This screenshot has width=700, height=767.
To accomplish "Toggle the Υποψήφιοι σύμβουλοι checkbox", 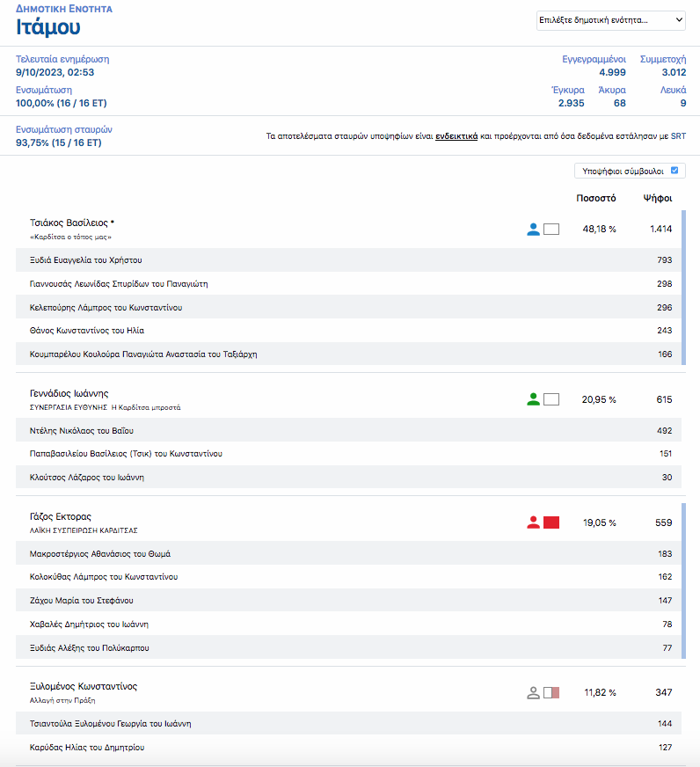I will (674, 171).
